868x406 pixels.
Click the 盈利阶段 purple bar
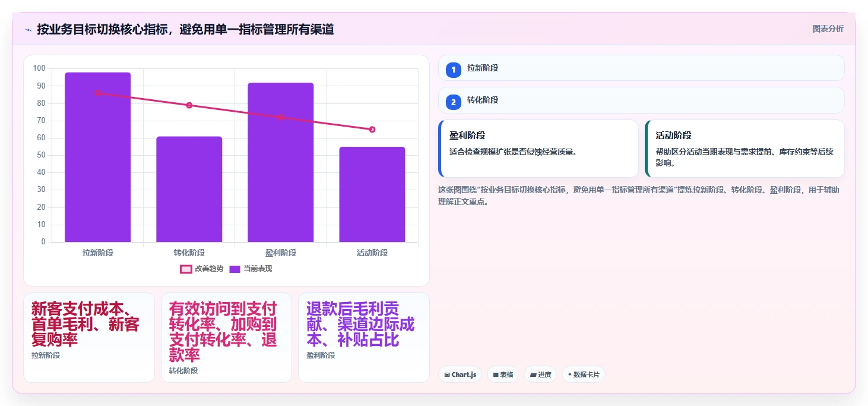[x=281, y=162]
